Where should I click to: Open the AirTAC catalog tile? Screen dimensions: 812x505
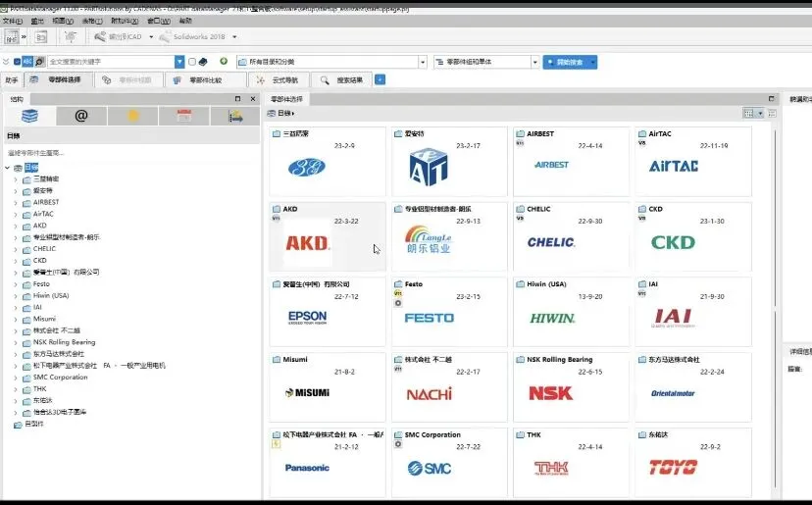click(x=693, y=162)
